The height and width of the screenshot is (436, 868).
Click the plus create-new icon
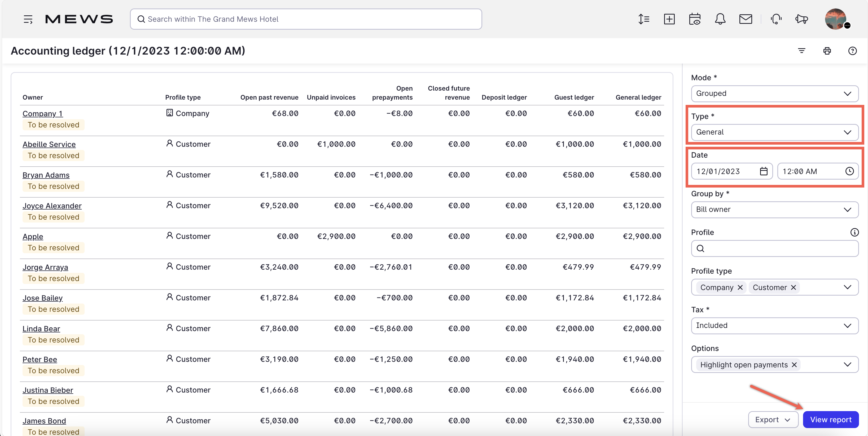pyautogui.click(x=669, y=19)
